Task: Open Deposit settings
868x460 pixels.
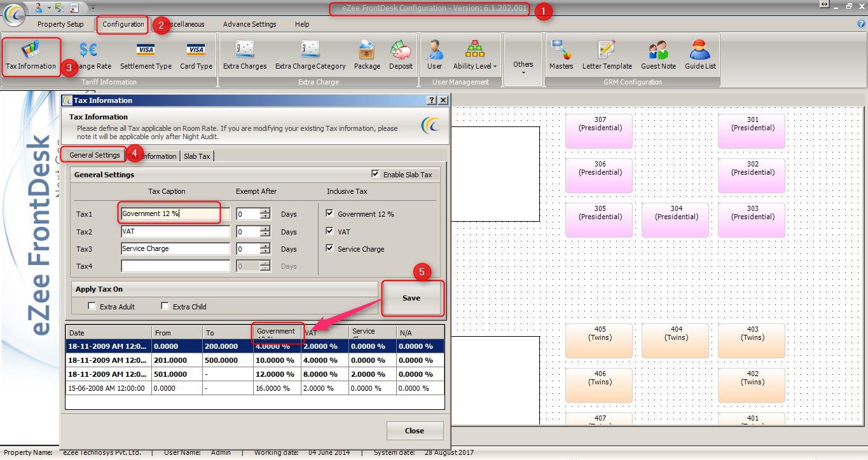Action: point(401,57)
